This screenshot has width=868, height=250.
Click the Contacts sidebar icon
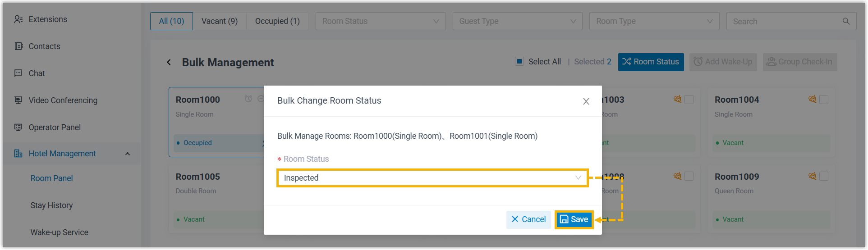tap(18, 46)
